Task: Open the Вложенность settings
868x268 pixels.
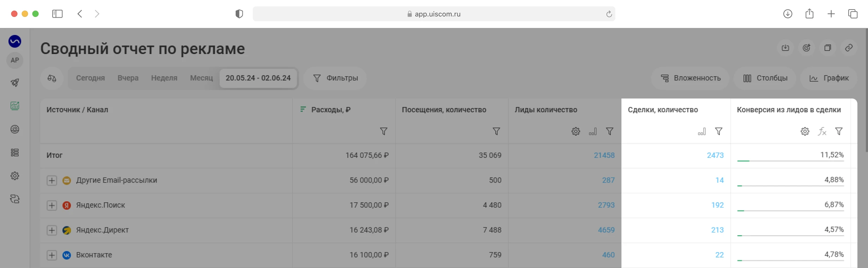Action: point(691,78)
